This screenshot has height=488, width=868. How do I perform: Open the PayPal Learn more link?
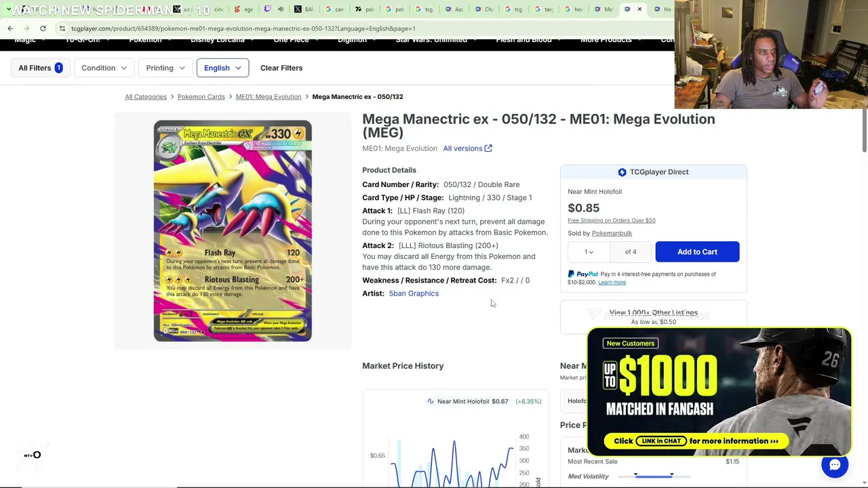612,283
